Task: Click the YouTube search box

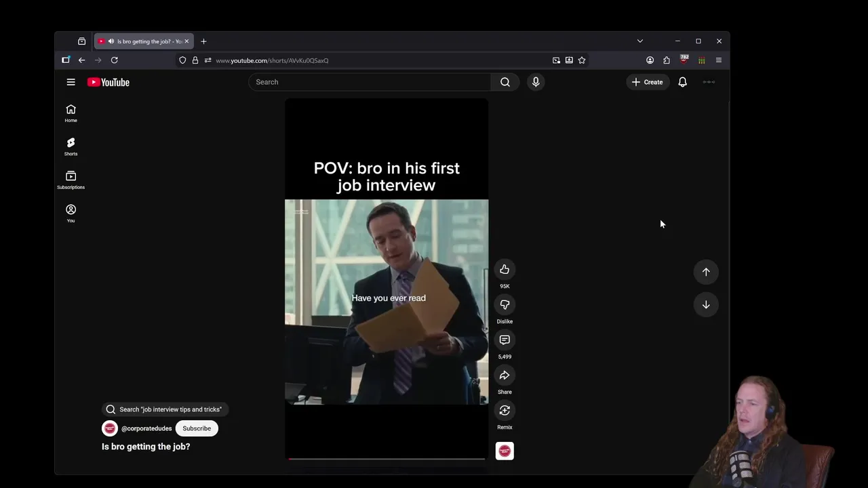Action: pyautogui.click(x=370, y=82)
